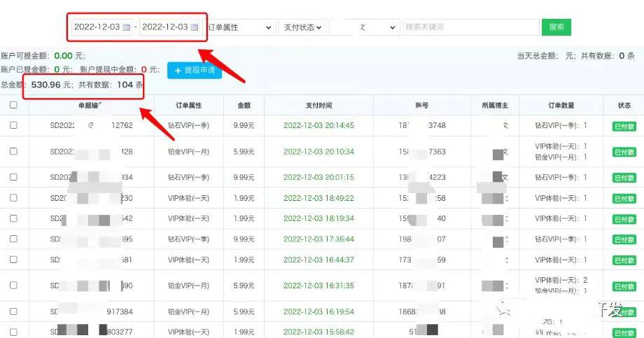The height and width of the screenshot is (338, 644).
Task: Click the end date input field
Action: coord(170,27)
